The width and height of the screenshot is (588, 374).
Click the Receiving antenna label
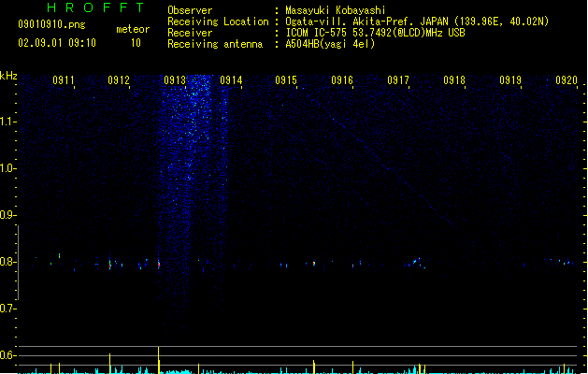(x=215, y=44)
